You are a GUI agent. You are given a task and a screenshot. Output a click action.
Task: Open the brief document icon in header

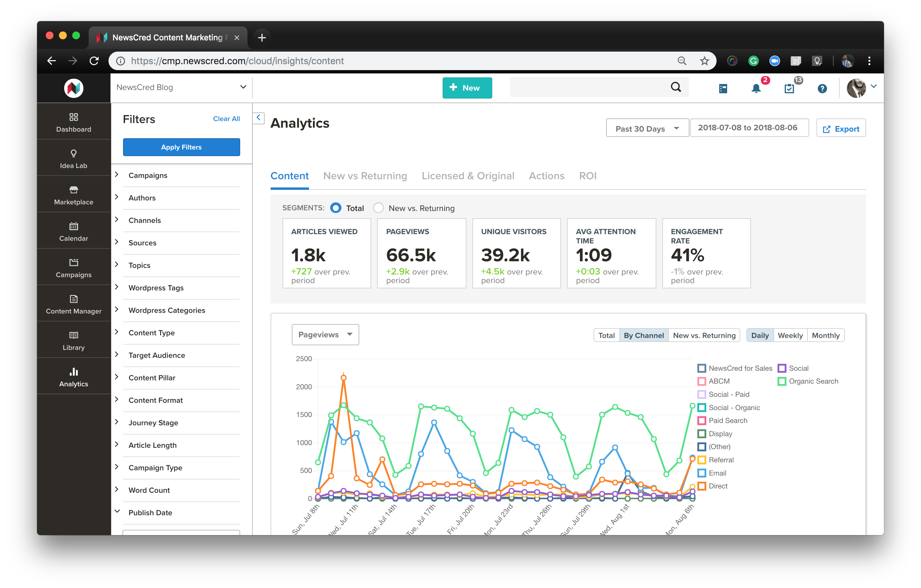tap(723, 89)
